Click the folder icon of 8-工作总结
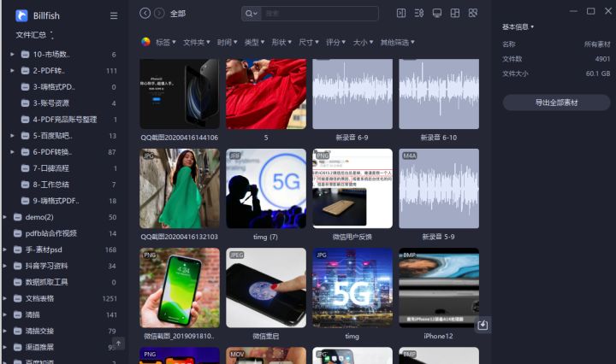616x364 pixels. coord(25,185)
